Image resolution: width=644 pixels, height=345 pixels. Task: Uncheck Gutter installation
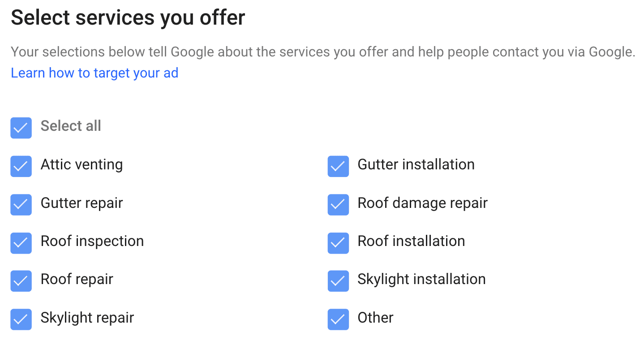coord(338,166)
